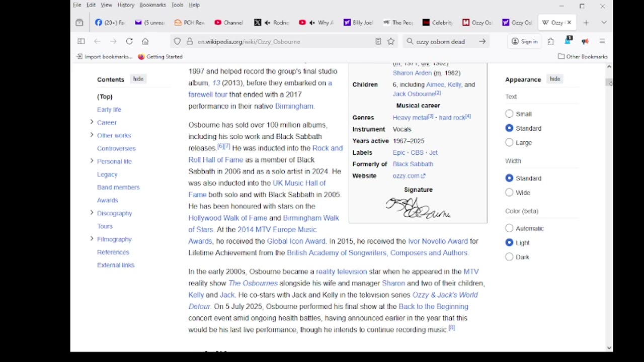Open the View menu
The height and width of the screenshot is (362, 644).
106,5
